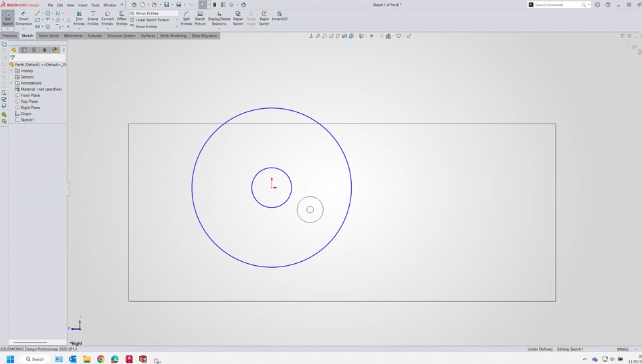The image size is (642, 364).
Task: Open Smart Dimension dropdown arrow
Action: pyautogui.click(x=24, y=29)
